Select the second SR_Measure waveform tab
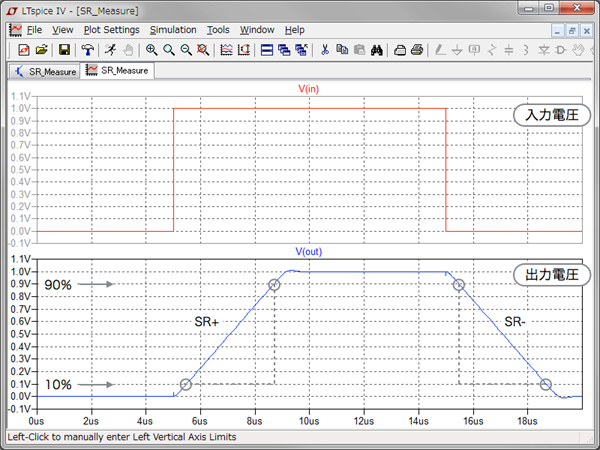This screenshot has width=600, height=450. (x=117, y=71)
